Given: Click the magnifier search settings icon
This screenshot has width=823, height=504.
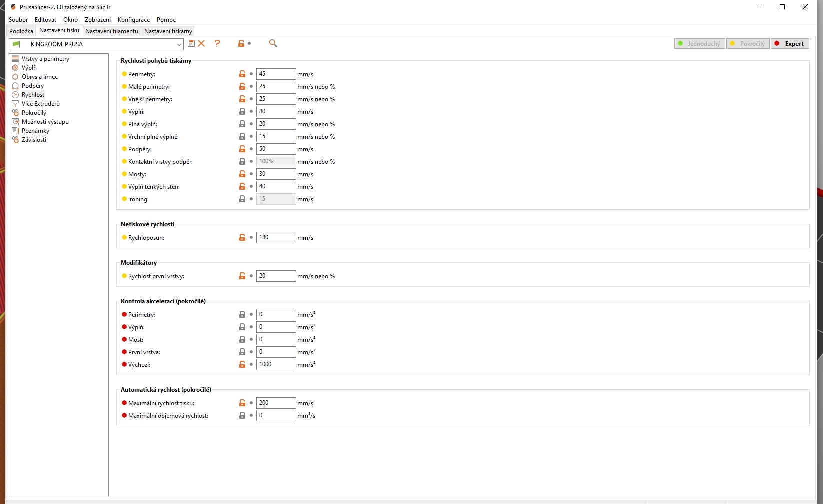Looking at the screenshot, I should pos(273,44).
